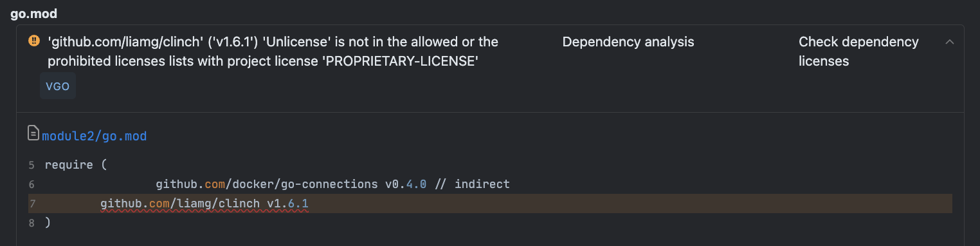
Task: Click the require keyword on line 5
Action: click(x=69, y=165)
